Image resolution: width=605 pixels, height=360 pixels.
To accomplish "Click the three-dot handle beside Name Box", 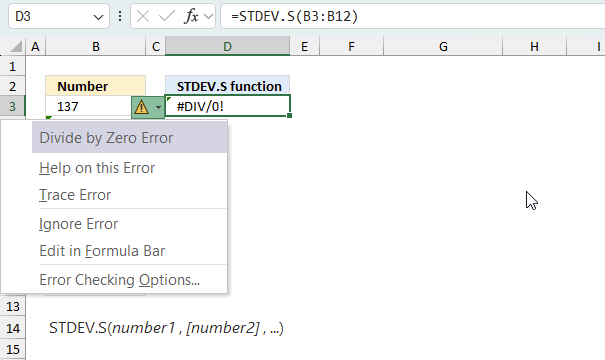I will point(120,16).
